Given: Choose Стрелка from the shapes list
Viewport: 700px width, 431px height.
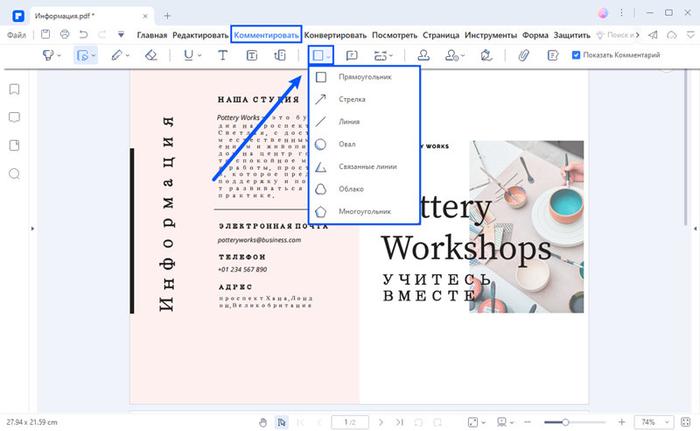Looking at the screenshot, I should pyautogui.click(x=352, y=99).
